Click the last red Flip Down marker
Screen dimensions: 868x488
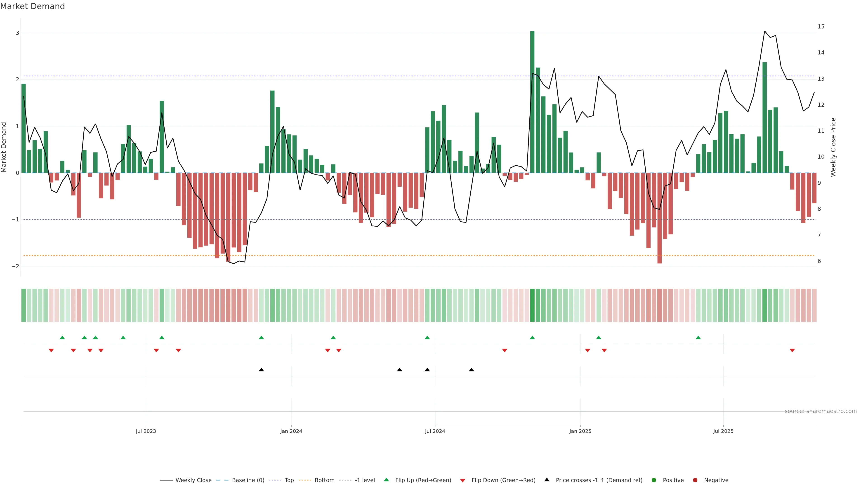792,351
